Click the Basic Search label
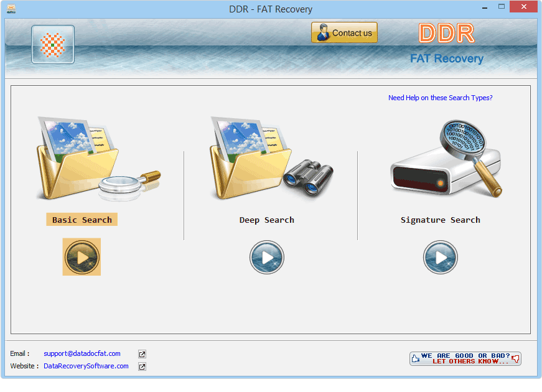542x392 pixels. tap(82, 220)
